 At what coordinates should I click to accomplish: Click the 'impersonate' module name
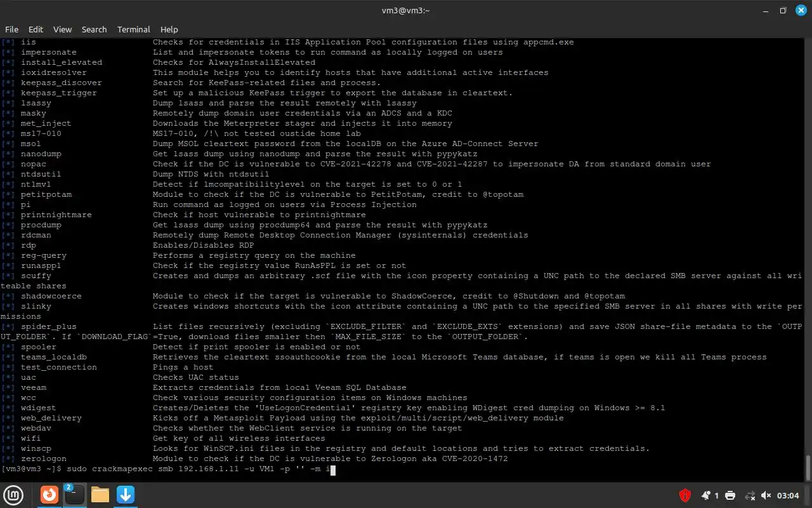(x=49, y=52)
